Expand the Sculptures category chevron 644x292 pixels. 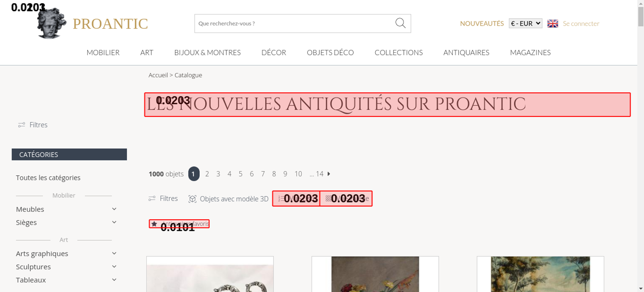[114, 267]
